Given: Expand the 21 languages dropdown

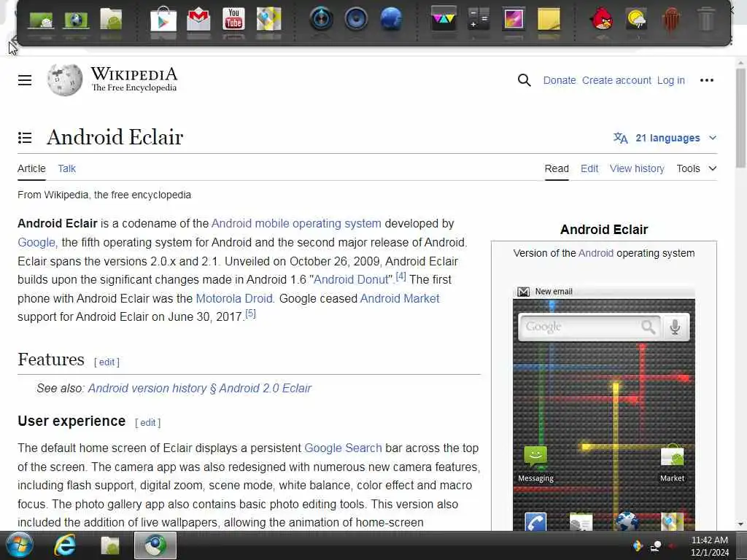Looking at the screenshot, I should click(665, 138).
